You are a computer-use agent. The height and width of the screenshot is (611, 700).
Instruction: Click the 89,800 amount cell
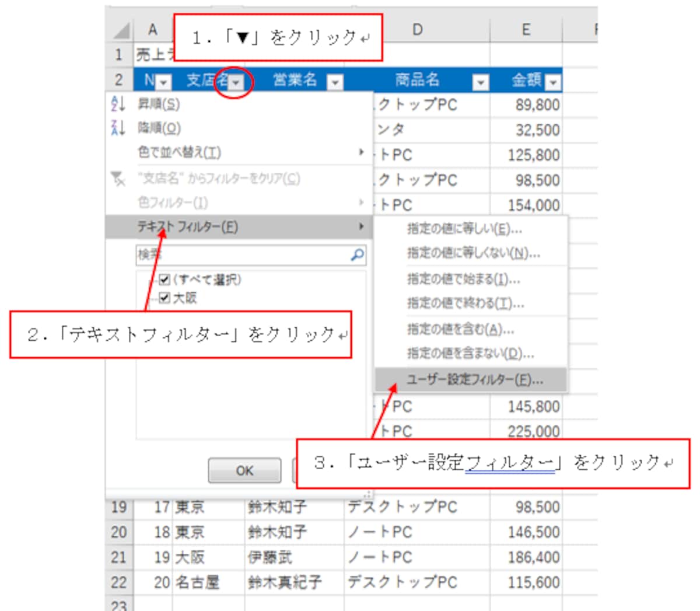click(x=526, y=105)
